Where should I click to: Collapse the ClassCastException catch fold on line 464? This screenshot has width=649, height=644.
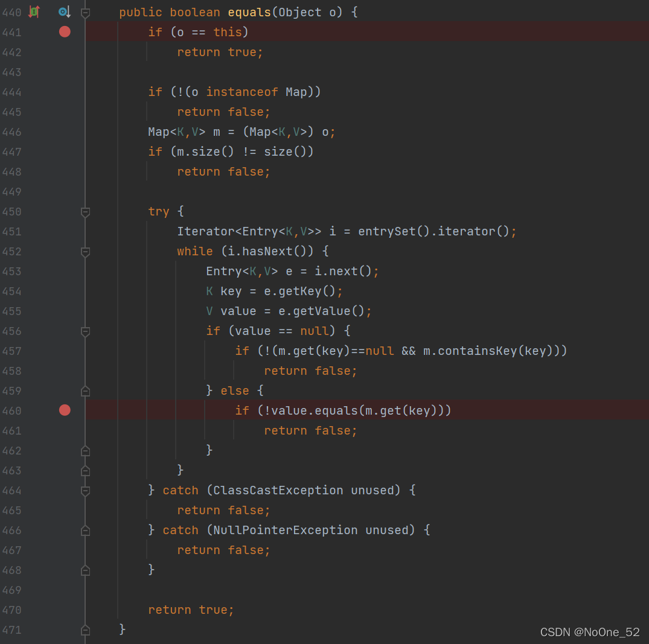coord(85,491)
